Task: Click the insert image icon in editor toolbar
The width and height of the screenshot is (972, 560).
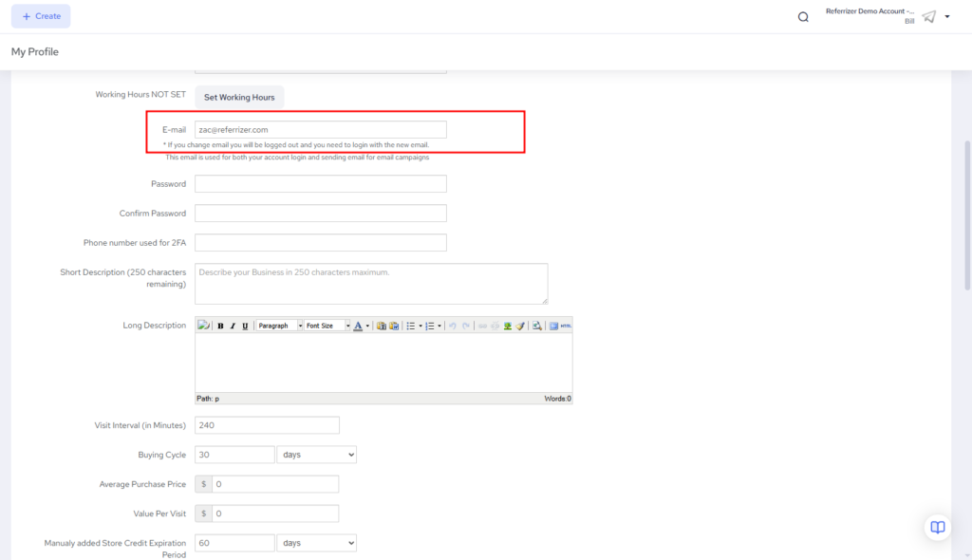Action: pyautogui.click(x=508, y=326)
